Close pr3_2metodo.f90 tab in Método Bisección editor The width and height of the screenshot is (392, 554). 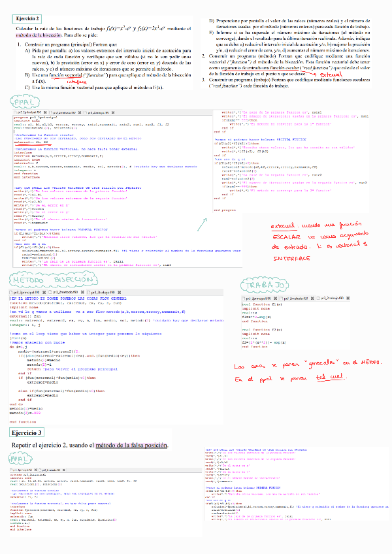(x=82, y=292)
